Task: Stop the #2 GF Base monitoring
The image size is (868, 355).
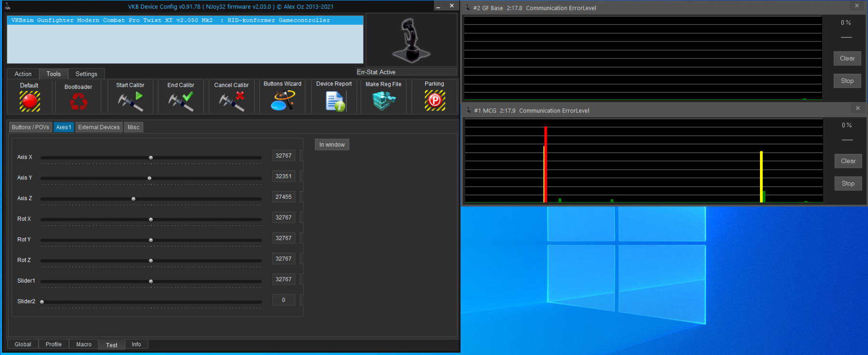Action: pyautogui.click(x=847, y=81)
